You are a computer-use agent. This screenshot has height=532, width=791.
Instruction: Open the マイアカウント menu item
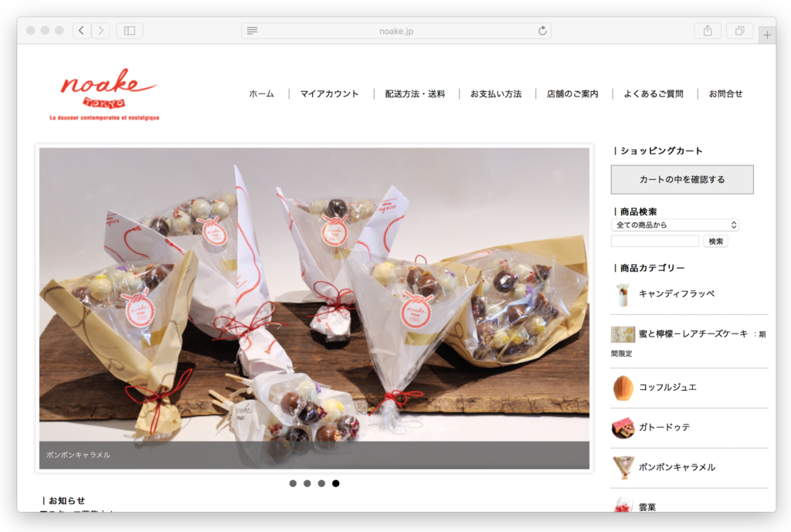(x=329, y=93)
